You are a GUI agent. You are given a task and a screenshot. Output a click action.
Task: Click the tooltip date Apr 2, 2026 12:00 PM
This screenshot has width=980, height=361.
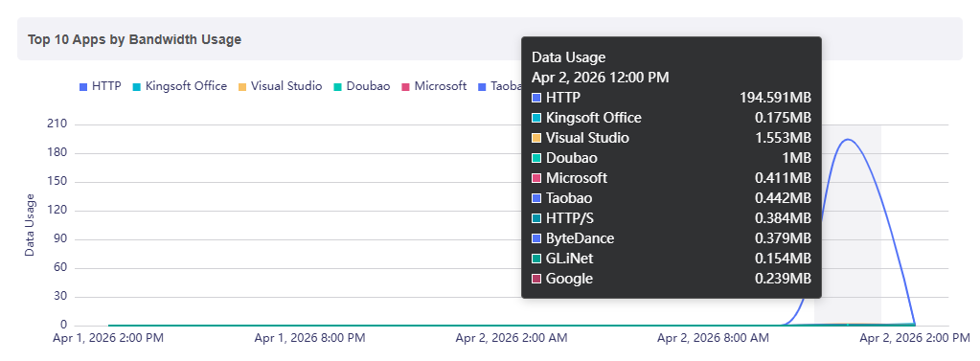point(601,78)
